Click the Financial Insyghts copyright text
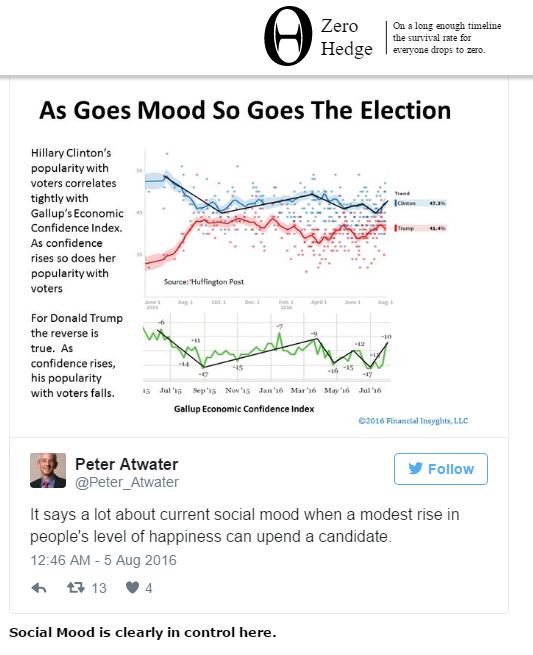This screenshot has width=533, height=655. pyautogui.click(x=413, y=421)
